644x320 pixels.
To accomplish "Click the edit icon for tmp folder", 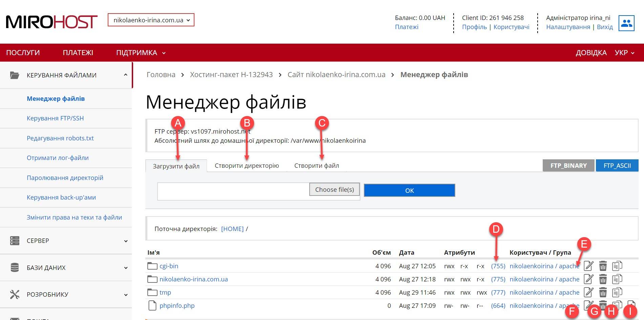I will (x=589, y=292).
